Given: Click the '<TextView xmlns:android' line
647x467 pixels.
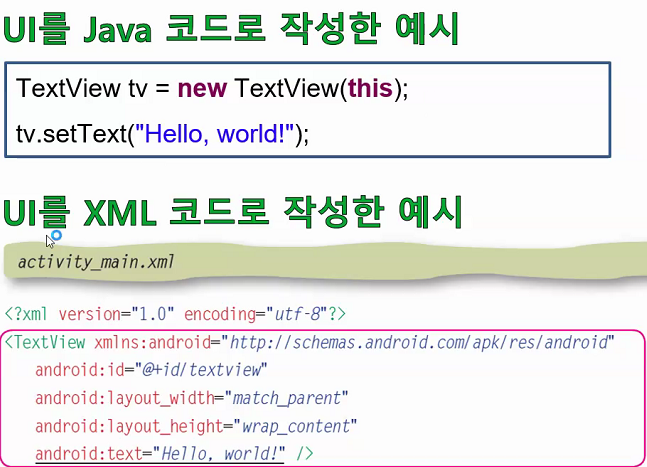Looking at the screenshot, I should pos(309,342).
